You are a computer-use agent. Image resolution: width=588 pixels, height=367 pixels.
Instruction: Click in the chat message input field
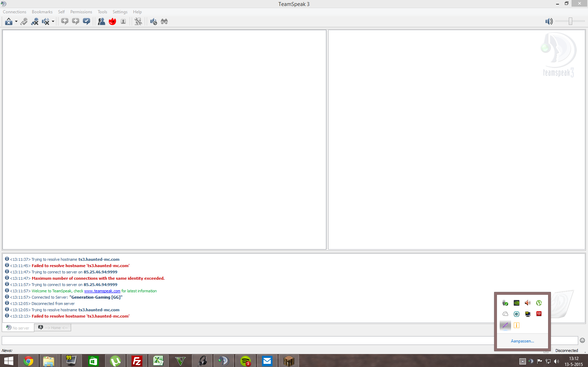(x=290, y=341)
